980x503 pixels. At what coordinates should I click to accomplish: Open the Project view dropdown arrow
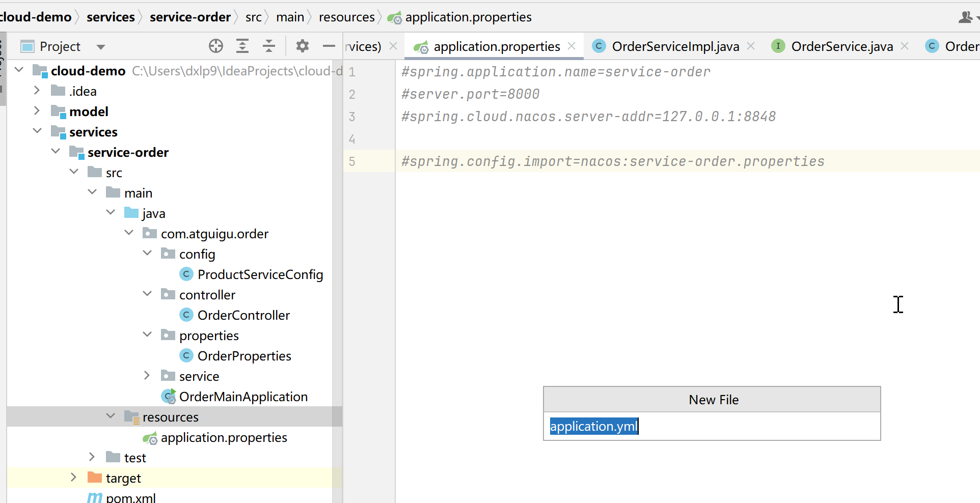(101, 47)
